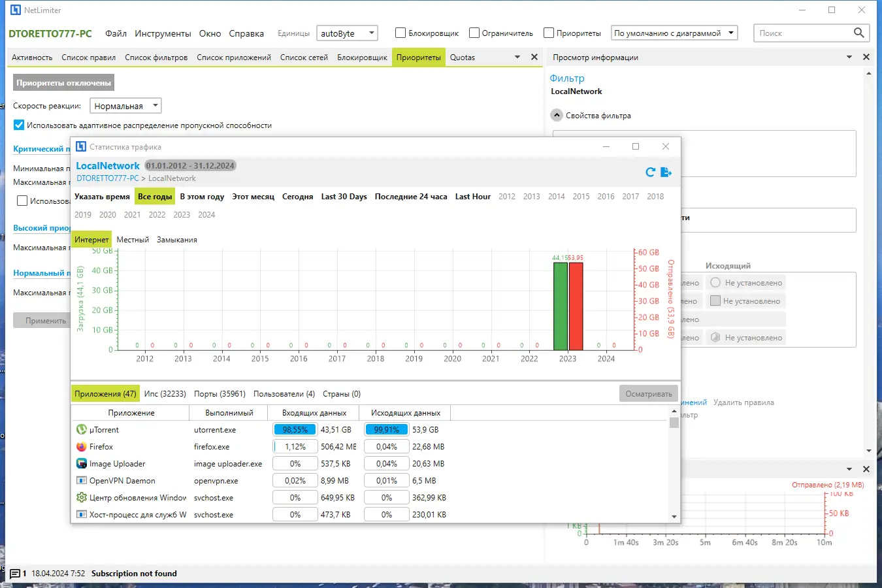Switch to the Список правил tab
Viewport: 882px width, 588px height.
point(89,57)
